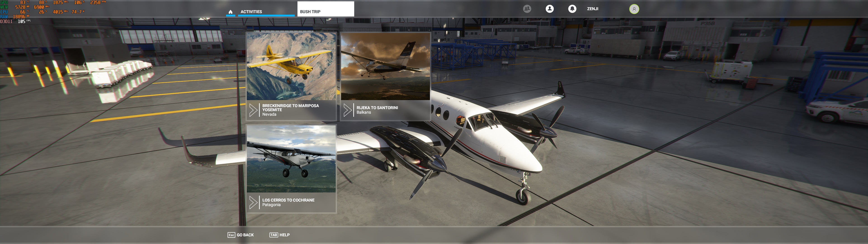
Task: Select the Los Cerros to Cochrane title
Action: [x=288, y=200]
